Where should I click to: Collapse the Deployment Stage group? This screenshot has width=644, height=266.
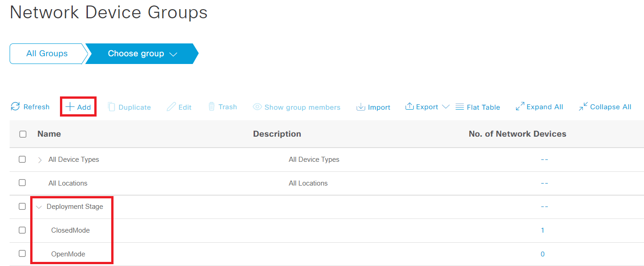click(39, 206)
